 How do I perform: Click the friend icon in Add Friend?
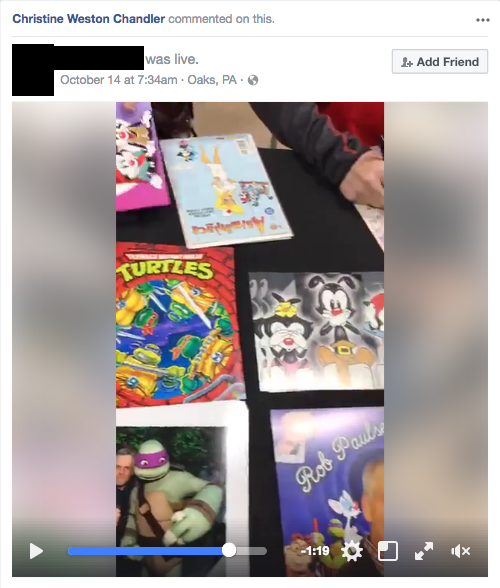tap(407, 62)
